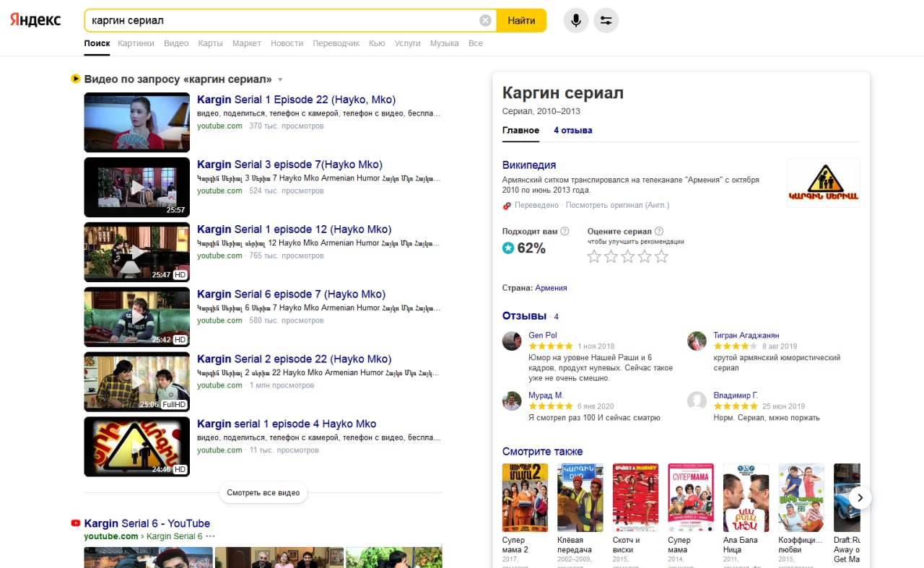
Task: Click the Kargin Serial logo image
Action: [x=824, y=183]
